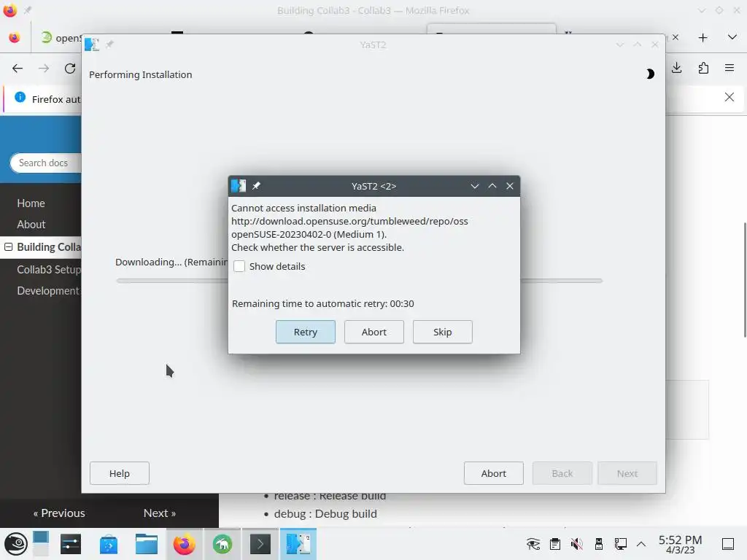747x560 pixels.
Task: Open a new Firefox tab
Action: [x=703, y=38]
